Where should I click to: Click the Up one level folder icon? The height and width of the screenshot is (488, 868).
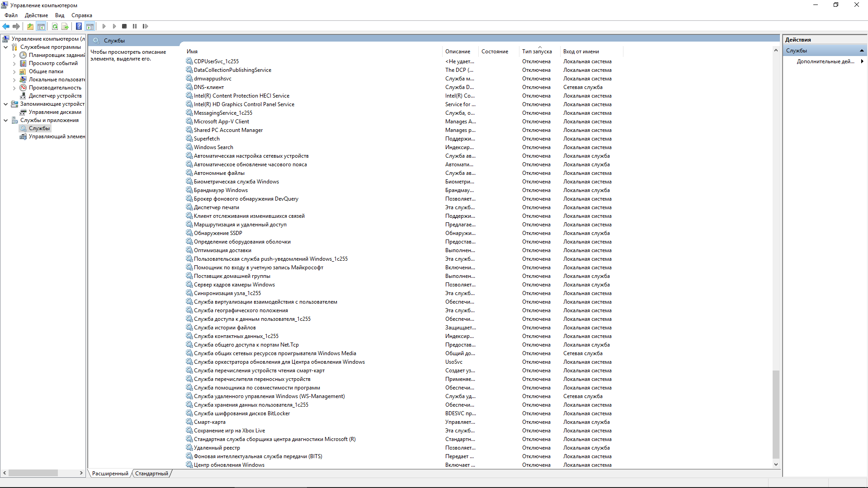pyautogui.click(x=30, y=26)
